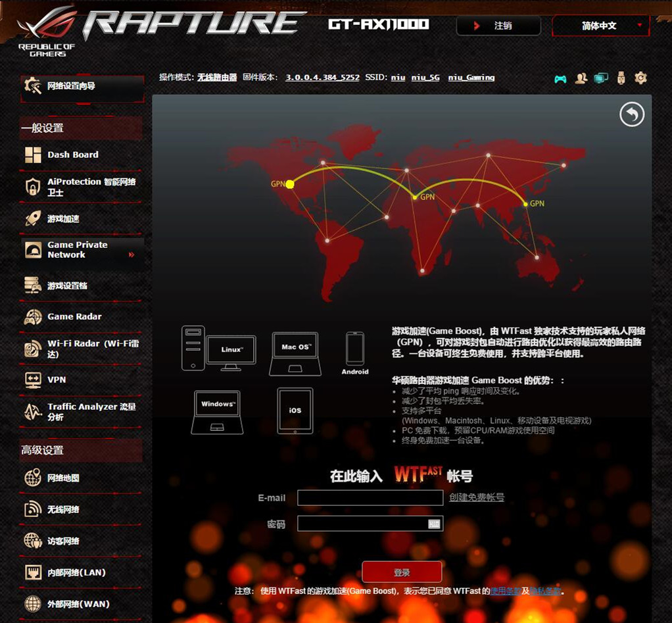Click the E-mail input field
This screenshot has width=672, height=623.
point(370,498)
